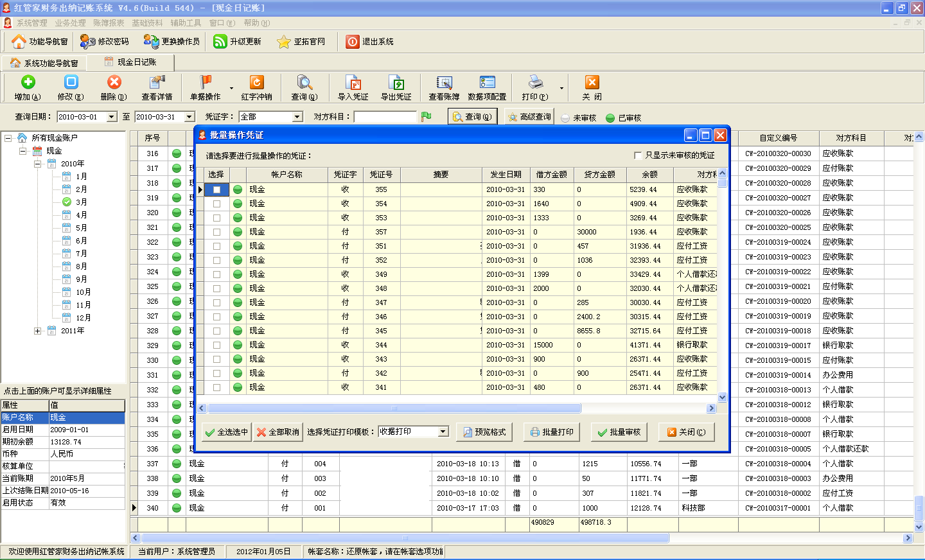This screenshot has height=560, width=925.
Task: Tick the checkbox for voucher number 349
Action: [x=216, y=275]
